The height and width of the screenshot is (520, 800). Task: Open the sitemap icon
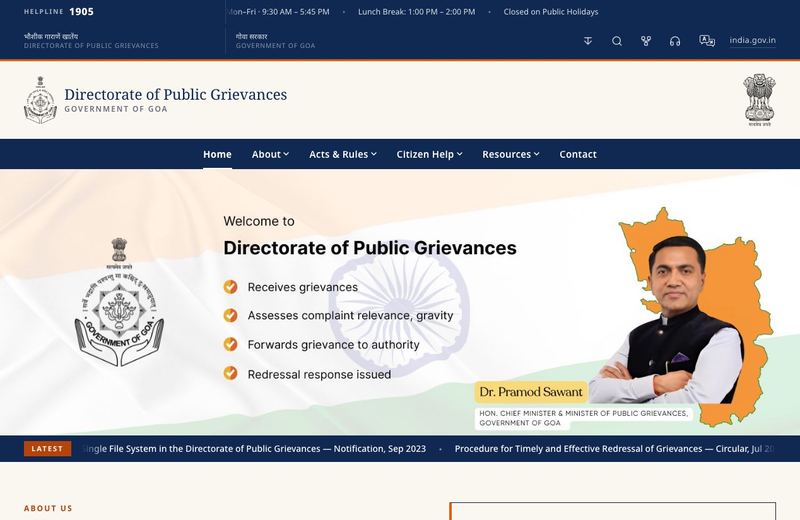pyautogui.click(x=646, y=41)
